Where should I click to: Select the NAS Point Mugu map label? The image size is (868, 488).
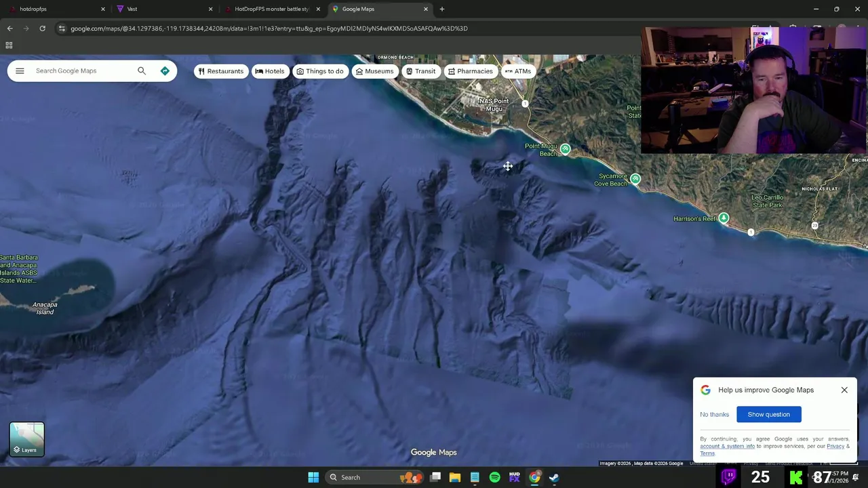pyautogui.click(x=494, y=105)
